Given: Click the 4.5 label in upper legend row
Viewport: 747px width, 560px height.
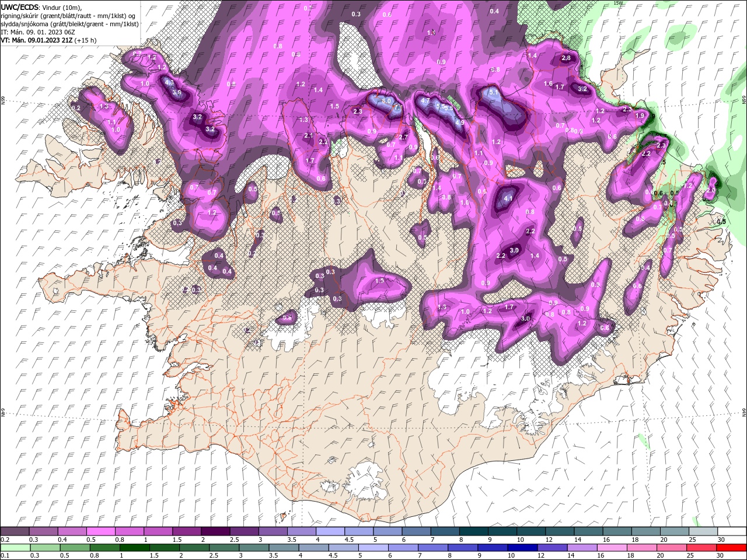Looking at the screenshot, I should 349,540.
